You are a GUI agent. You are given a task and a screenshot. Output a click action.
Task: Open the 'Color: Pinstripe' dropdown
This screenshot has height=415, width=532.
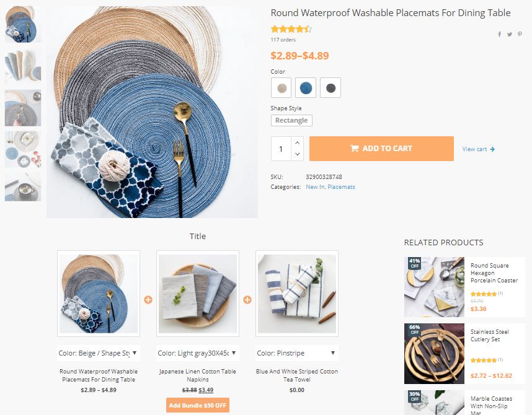click(x=297, y=353)
